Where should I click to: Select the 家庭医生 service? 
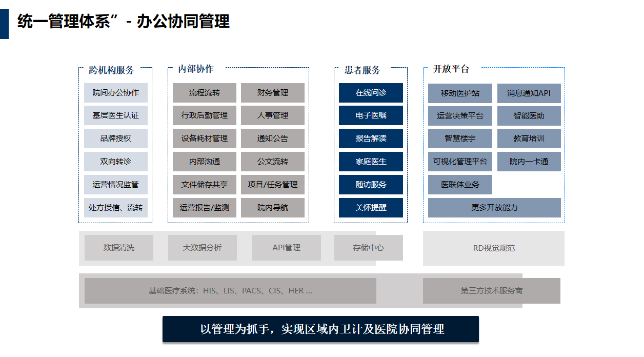pyautogui.click(x=370, y=162)
